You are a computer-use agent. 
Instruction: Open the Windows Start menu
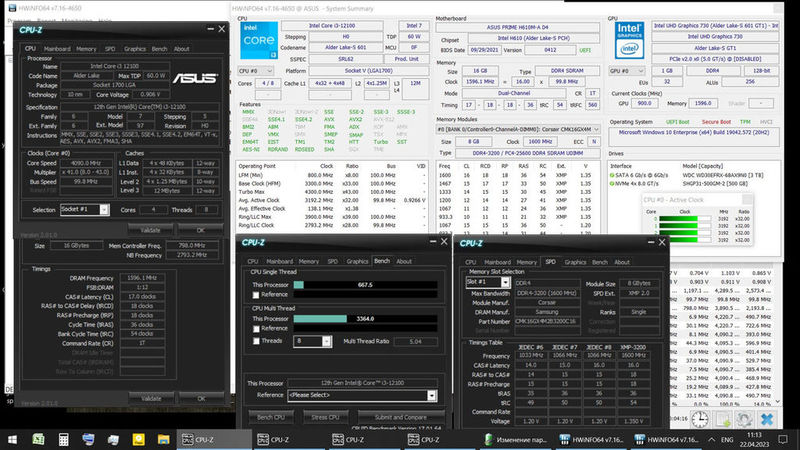12,439
